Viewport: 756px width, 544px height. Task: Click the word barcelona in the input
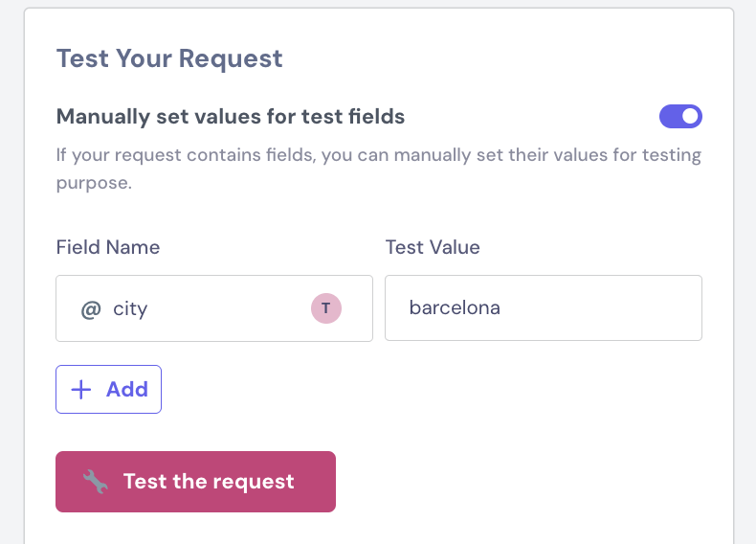pos(455,307)
